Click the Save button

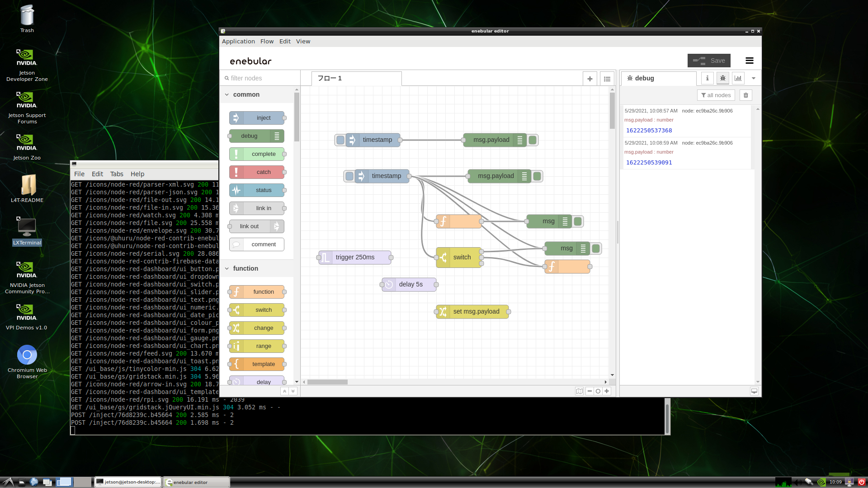tap(709, 61)
